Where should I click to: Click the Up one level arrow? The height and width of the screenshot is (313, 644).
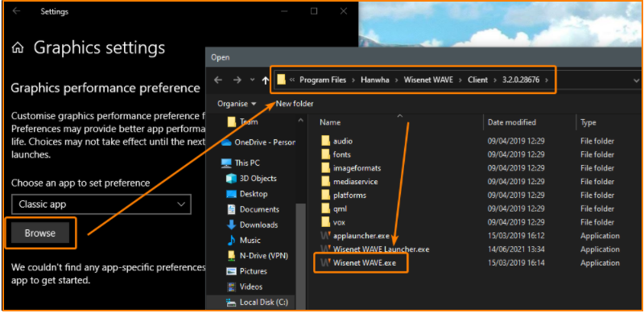266,80
